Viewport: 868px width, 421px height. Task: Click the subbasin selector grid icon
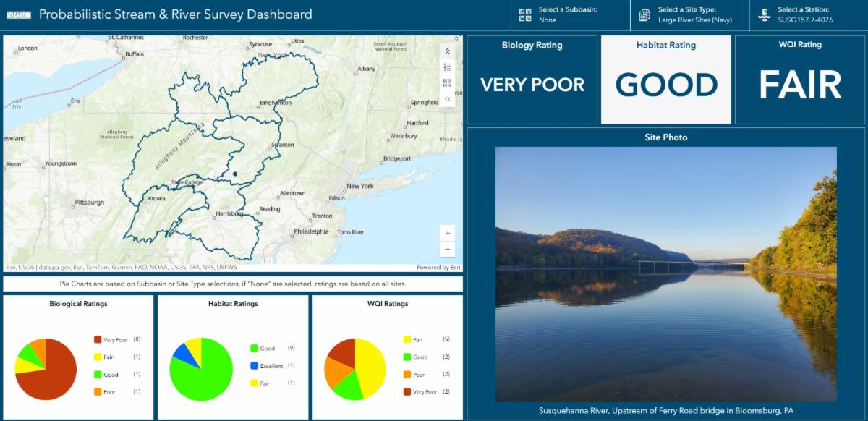point(526,14)
